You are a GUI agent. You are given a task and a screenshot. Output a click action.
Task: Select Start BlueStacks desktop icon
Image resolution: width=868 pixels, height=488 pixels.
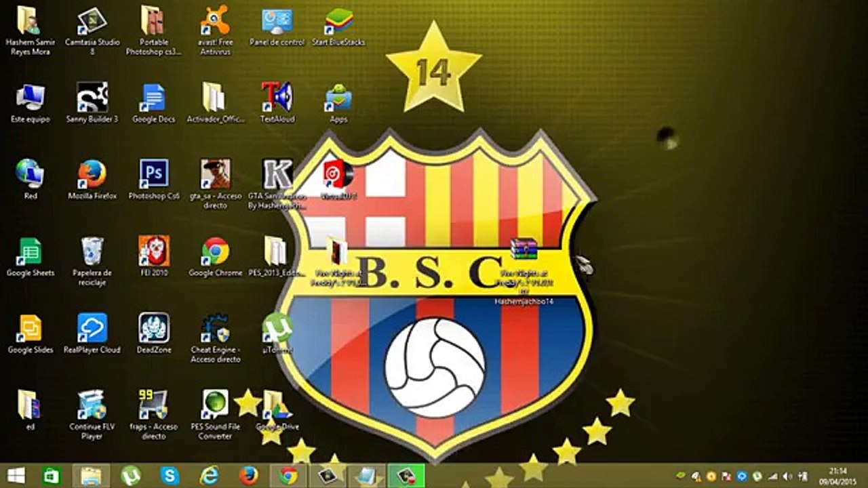pos(338,27)
